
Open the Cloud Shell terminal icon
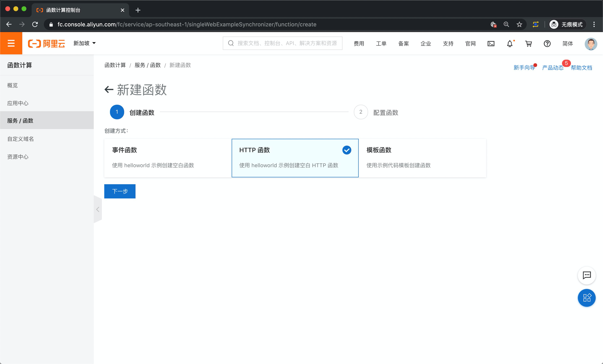coord(491,43)
